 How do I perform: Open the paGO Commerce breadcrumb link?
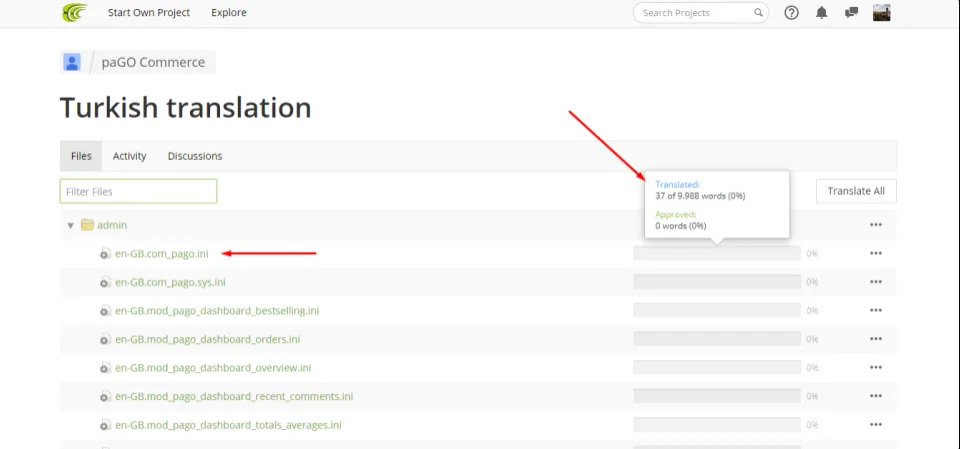(153, 62)
